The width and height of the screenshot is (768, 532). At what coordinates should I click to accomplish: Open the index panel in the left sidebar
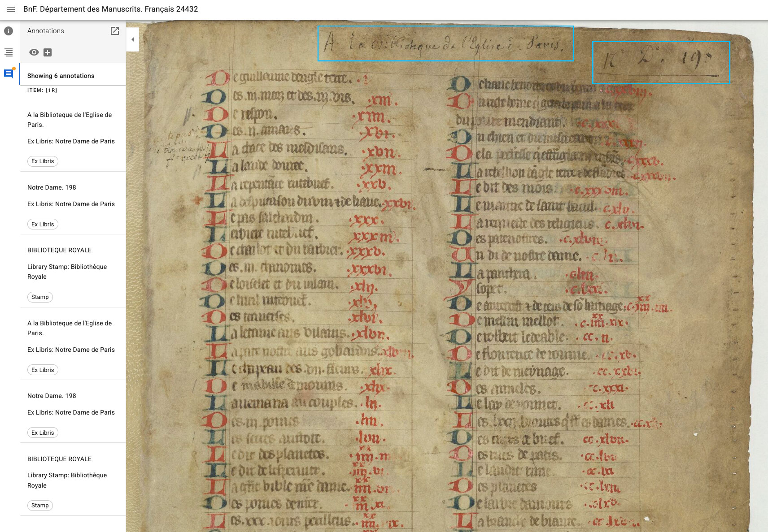coord(8,52)
